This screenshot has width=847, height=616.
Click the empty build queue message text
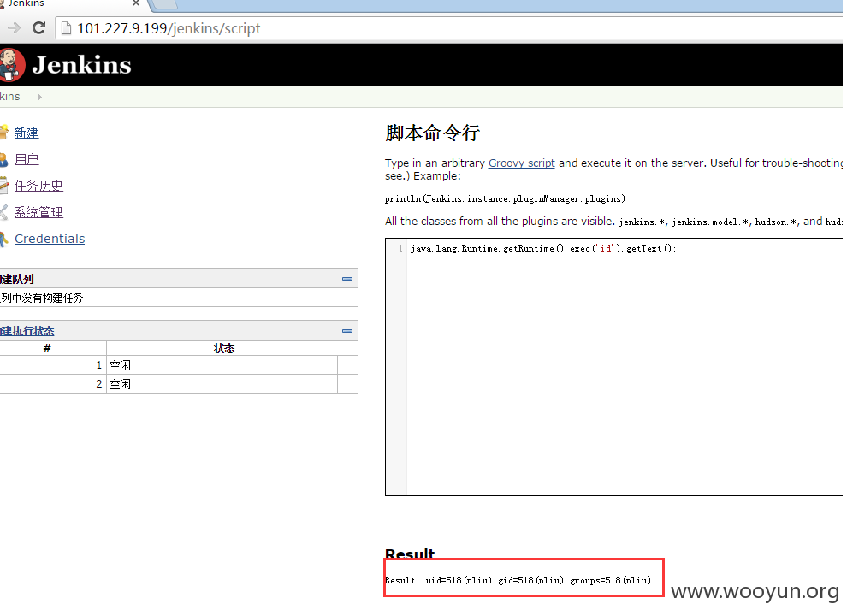tap(42, 298)
